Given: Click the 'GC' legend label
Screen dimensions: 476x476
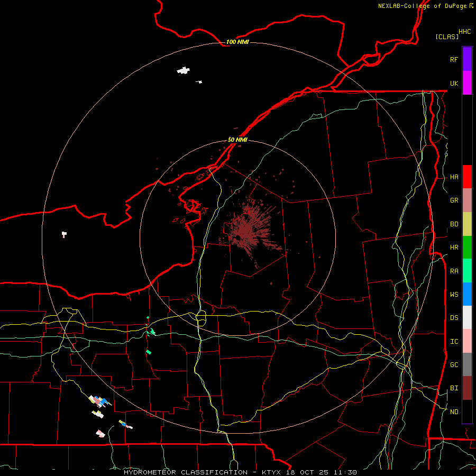Looking at the screenshot, I should point(454,365).
